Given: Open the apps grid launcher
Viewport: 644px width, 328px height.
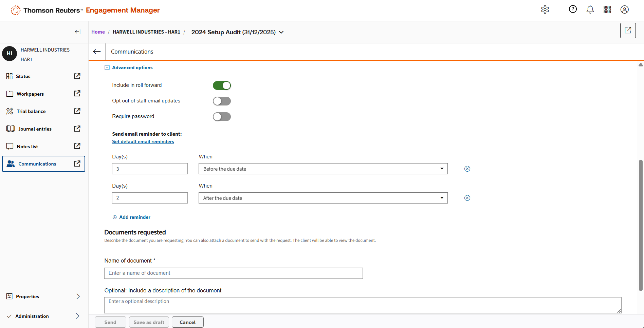Looking at the screenshot, I should [x=607, y=10].
